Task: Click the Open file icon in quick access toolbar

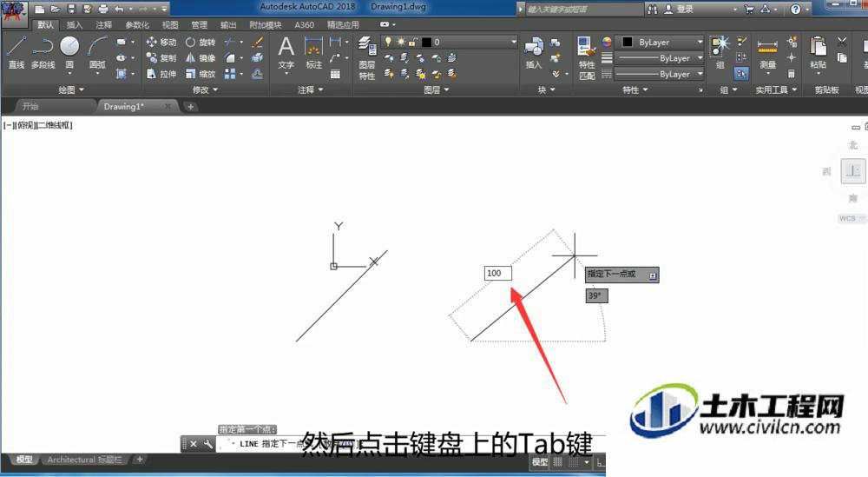Action: pyautogui.click(x=56, y=9)
